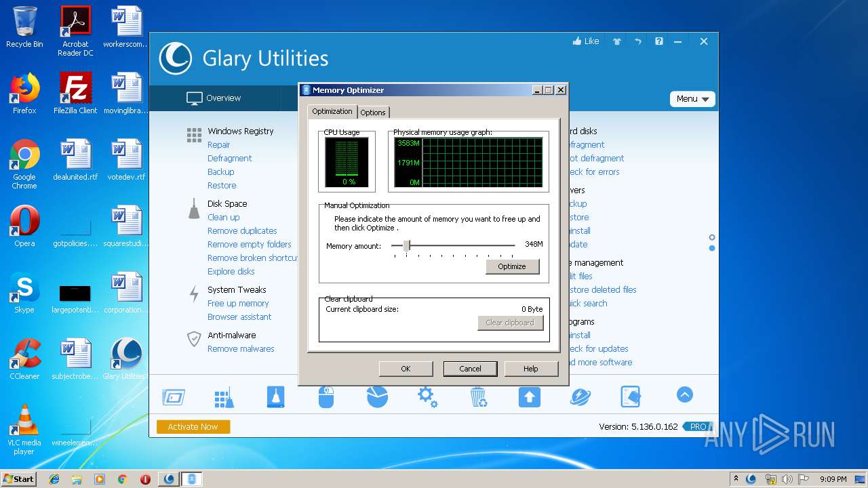This screenshot has height=488, width=868.
Task: Click Backup under Windows Registry
Action: (220, 171)
